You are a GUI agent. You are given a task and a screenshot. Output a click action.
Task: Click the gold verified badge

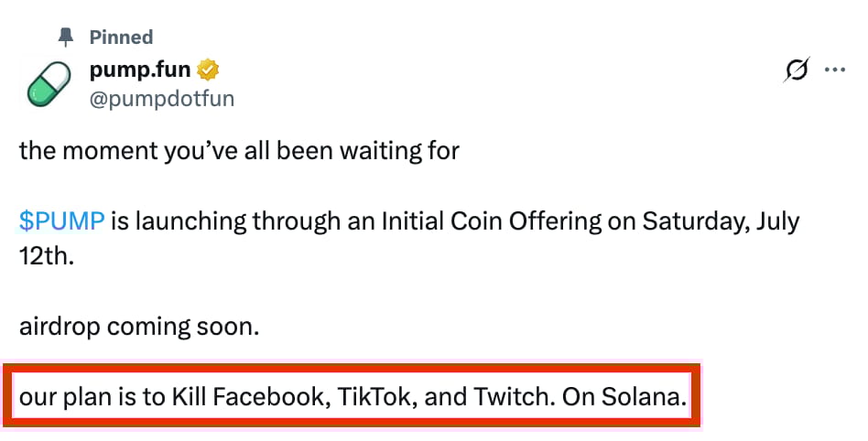pos(208,70)
